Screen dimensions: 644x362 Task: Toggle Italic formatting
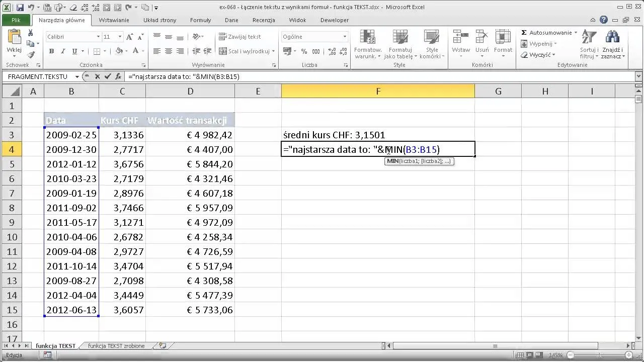63,51
